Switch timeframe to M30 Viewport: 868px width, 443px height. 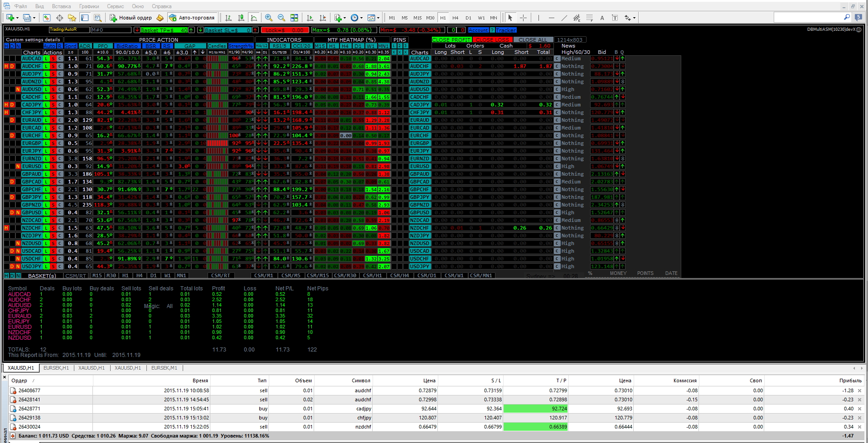click(x=430, y=18)
